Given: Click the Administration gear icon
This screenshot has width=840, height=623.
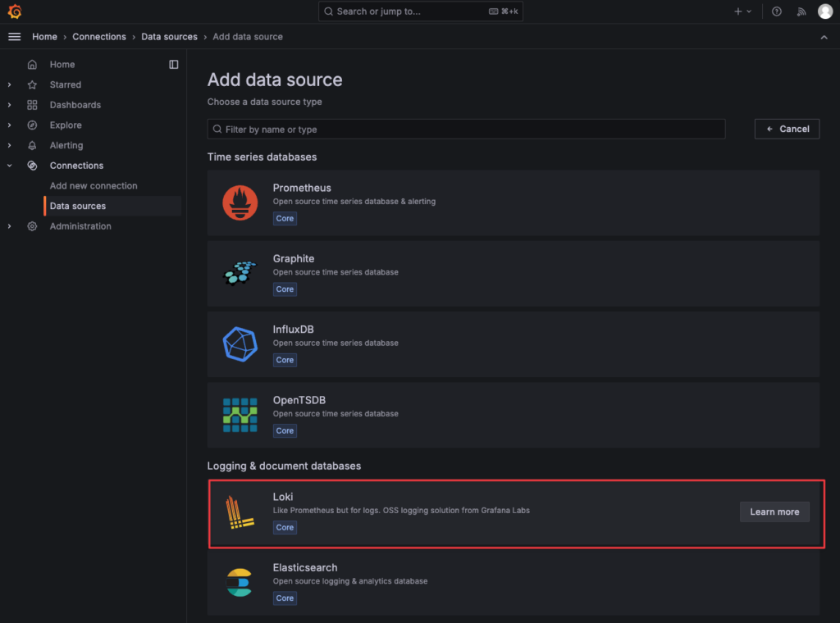Looking at the screenshot, I should [x=32, y=226].
